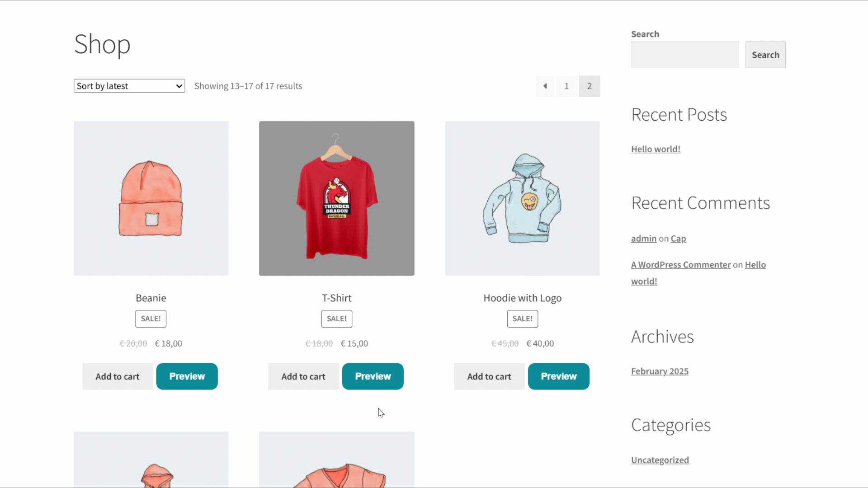Preview the T-Shirt product
Viewport: 868px width, 488px height.
point(373,376)
